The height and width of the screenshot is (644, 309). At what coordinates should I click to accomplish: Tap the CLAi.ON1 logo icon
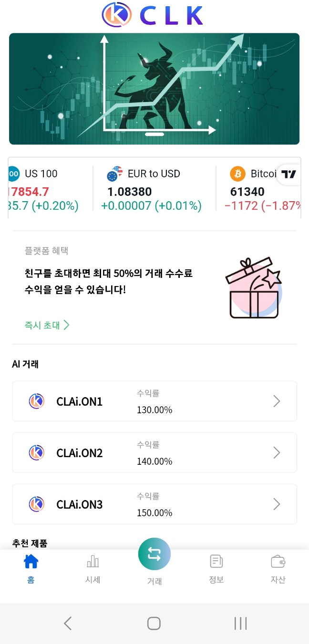click(36, 401)
